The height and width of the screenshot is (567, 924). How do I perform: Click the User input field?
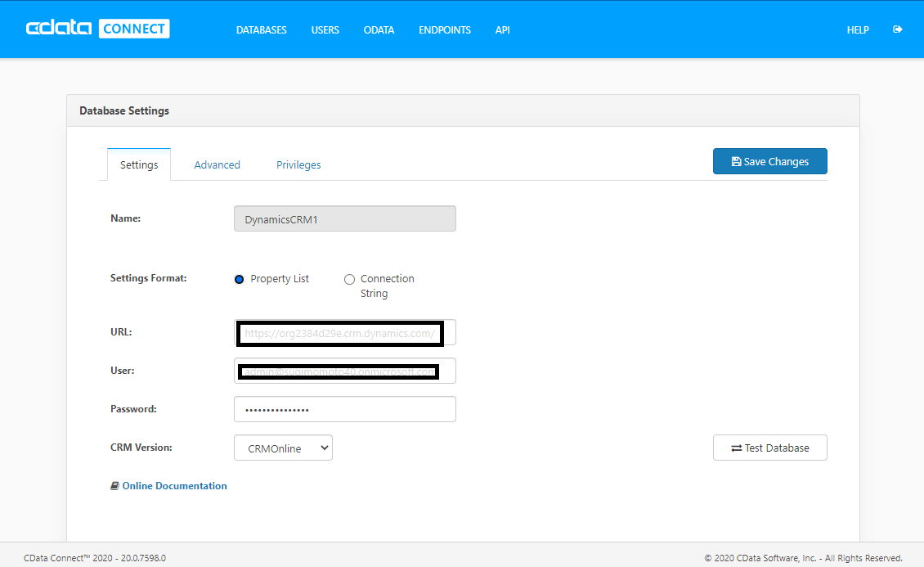(x=345, y=371)
